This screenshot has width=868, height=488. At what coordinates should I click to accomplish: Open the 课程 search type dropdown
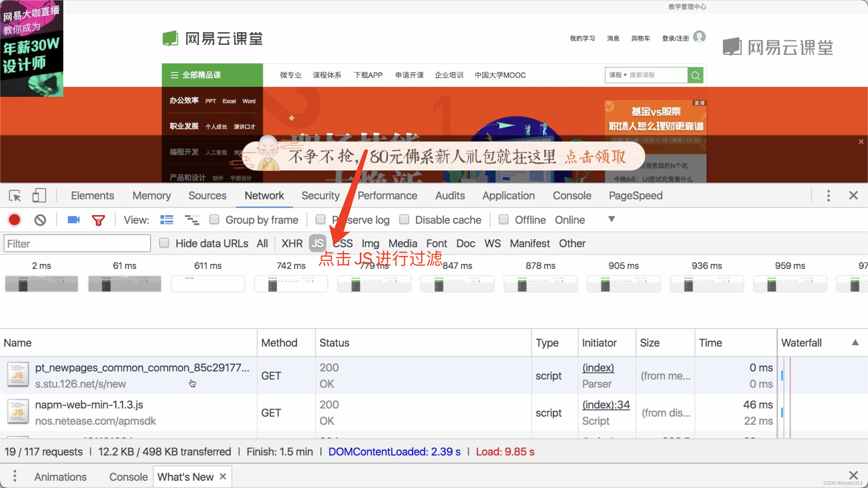point(618,75)
